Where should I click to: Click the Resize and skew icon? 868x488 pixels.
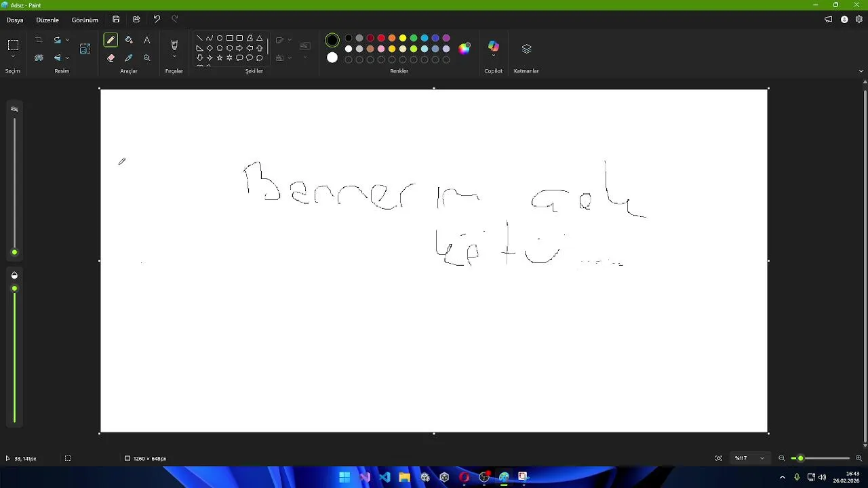[85, 49]
